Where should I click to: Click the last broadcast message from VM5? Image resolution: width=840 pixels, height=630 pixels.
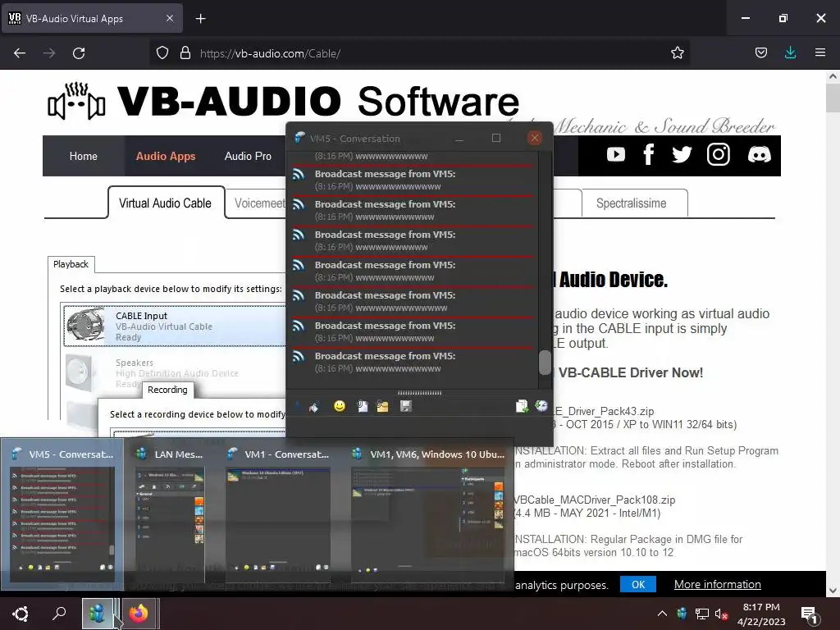[411, 362]
